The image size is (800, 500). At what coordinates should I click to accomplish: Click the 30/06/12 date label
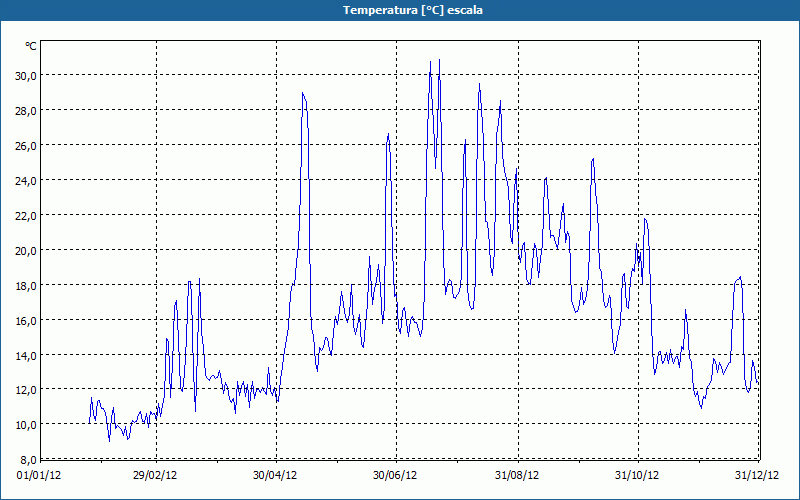click(395, 476)
